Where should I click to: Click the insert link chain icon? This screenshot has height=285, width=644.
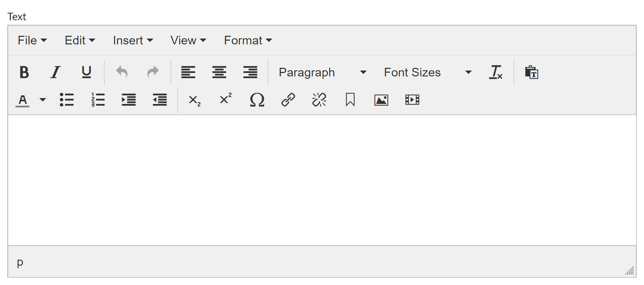click(x=288, y=100)
